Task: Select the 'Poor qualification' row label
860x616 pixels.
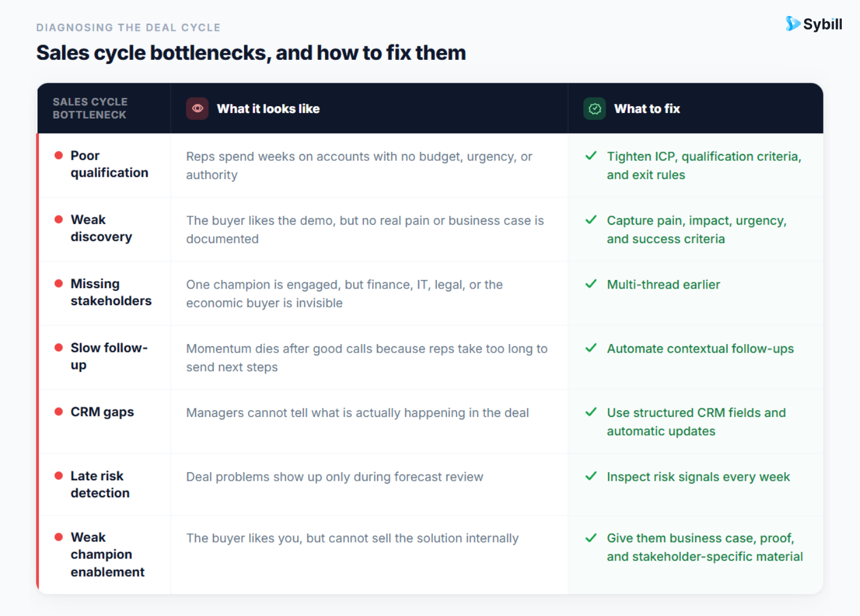Action: click(x=109, y=164)
